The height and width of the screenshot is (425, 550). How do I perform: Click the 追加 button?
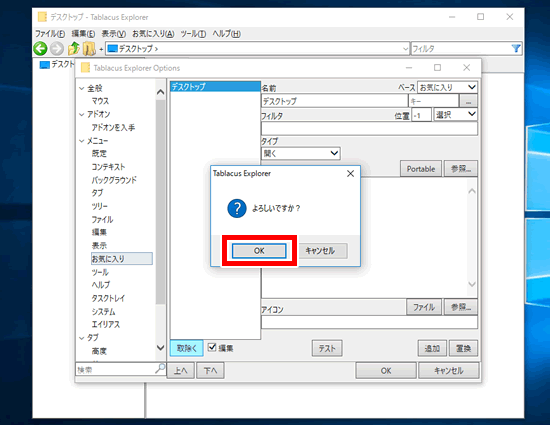(x=432, y=348)
